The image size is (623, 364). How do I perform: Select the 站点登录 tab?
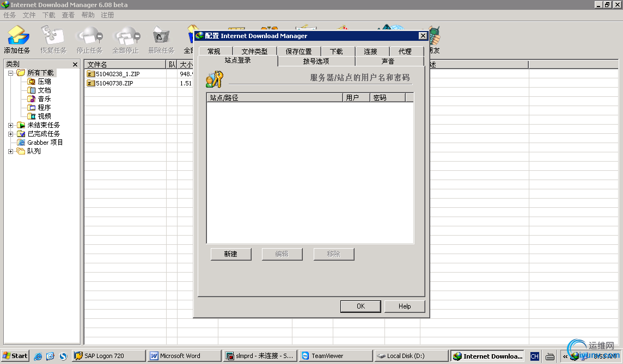click(x=237, y=60)
